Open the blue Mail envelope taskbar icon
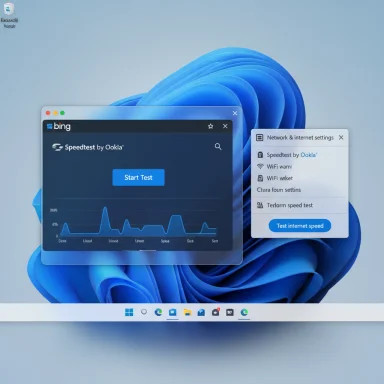Image resolution: width=384 pixels, height=384 pixels. point(201,312)
